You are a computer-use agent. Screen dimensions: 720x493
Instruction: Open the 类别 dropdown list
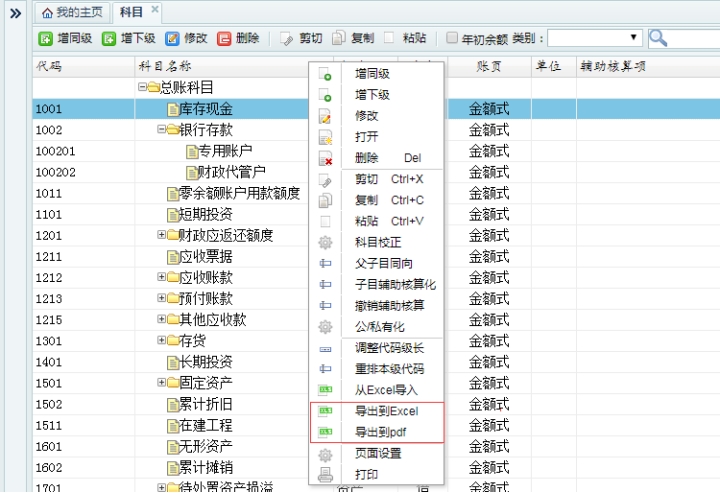(x=635, y=38)
